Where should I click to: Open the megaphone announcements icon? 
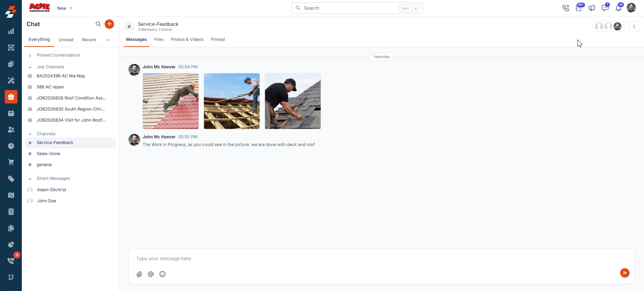[x=592, y=8]
